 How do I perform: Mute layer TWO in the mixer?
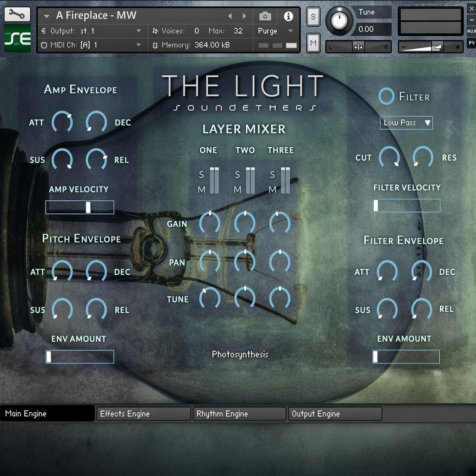[x=238, y=190]
